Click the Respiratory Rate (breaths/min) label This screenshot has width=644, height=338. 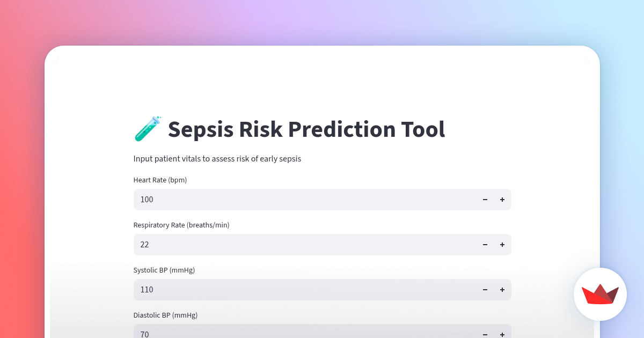coord(181,225)
